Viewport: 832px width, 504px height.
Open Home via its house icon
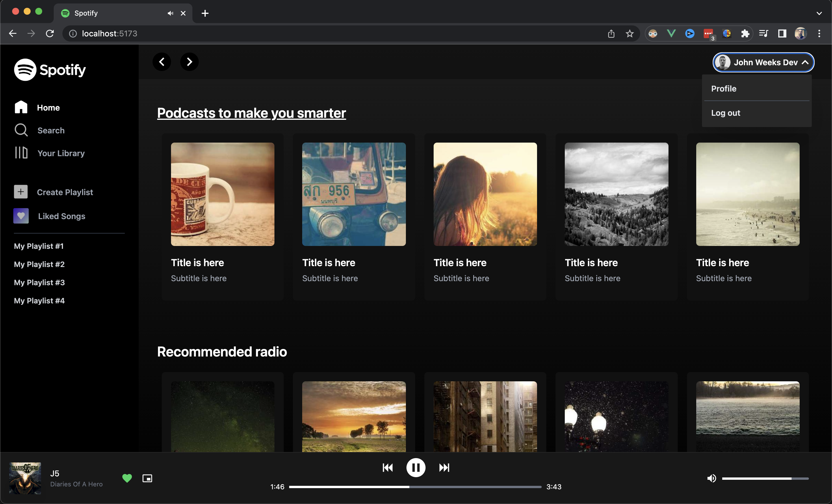(21, 107)
